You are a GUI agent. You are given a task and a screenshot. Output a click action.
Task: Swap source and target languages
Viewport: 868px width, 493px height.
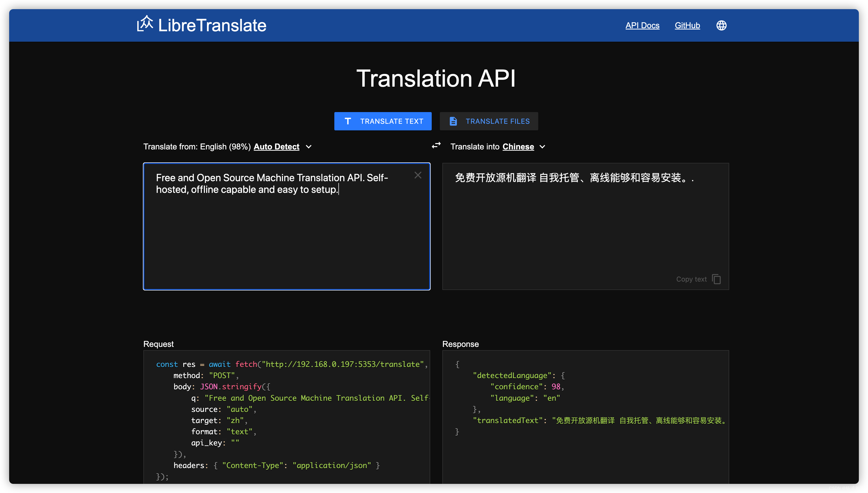point(436,146)
